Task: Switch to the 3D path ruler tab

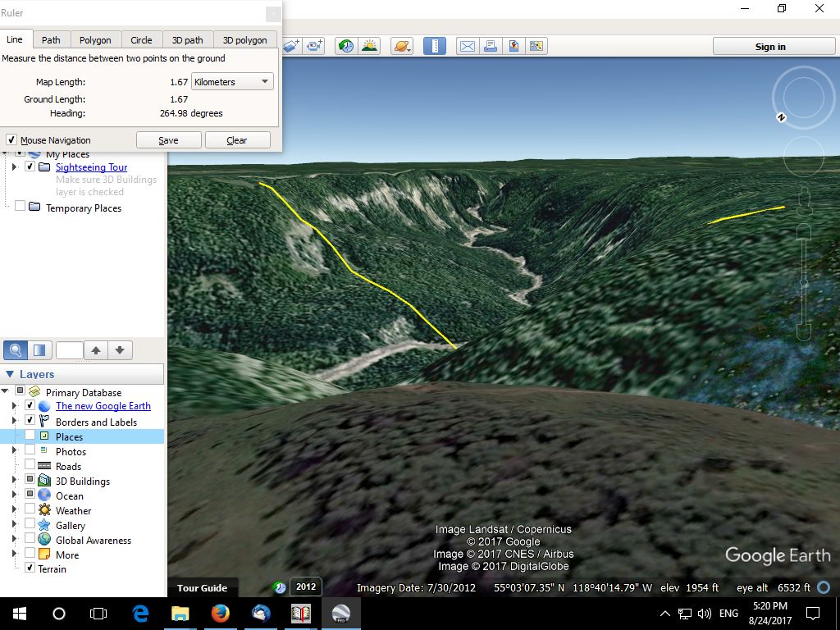Action: click(188, 40)
